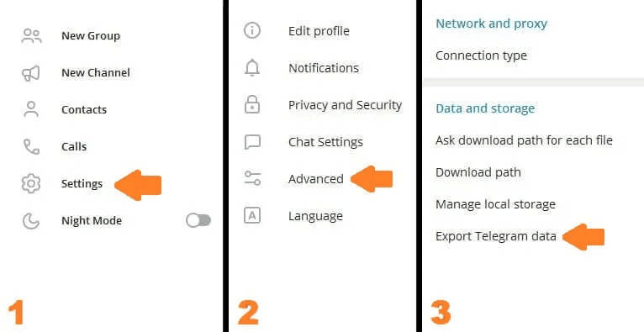Viewport: 644px width, 332px height.
Task: Click the Settings gear icon
Action: pos(31,183)
